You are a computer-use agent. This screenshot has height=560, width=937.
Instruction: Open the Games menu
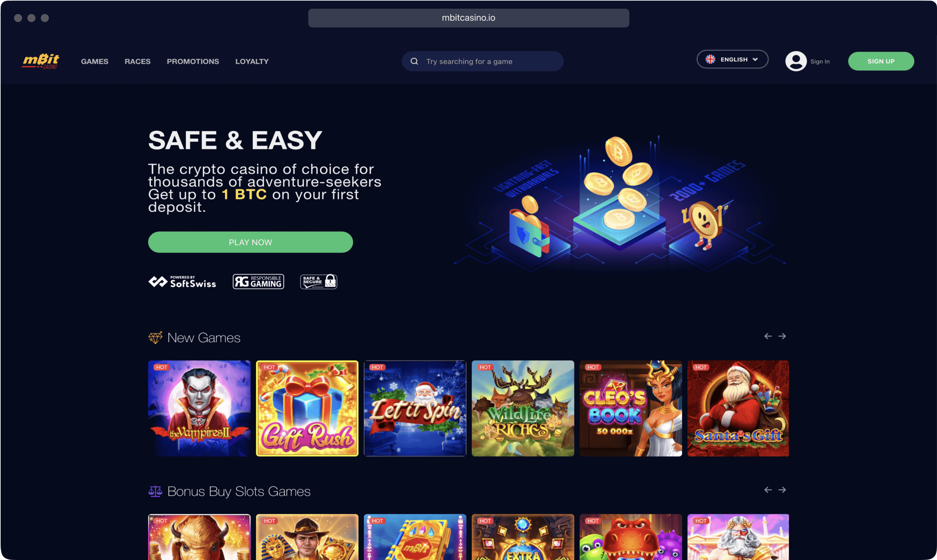(94, 61)
